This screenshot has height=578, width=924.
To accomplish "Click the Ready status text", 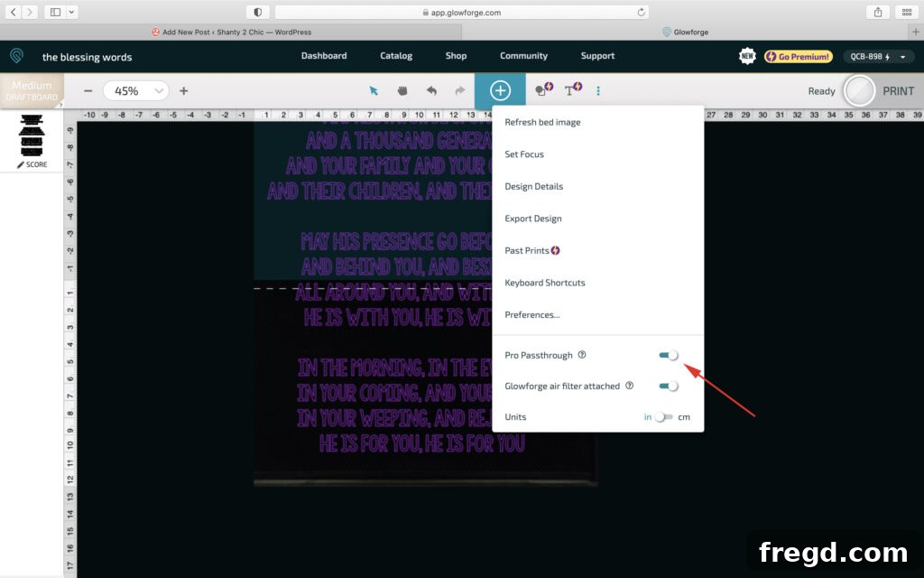I will (x=821, y=91).
